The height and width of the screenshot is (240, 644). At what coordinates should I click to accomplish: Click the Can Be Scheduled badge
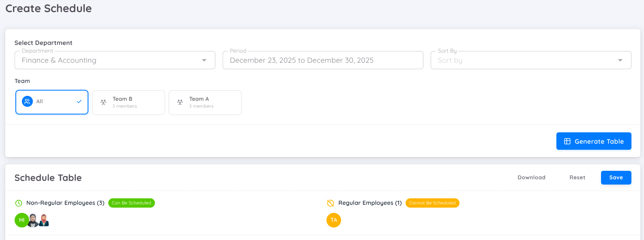[131, 203]
